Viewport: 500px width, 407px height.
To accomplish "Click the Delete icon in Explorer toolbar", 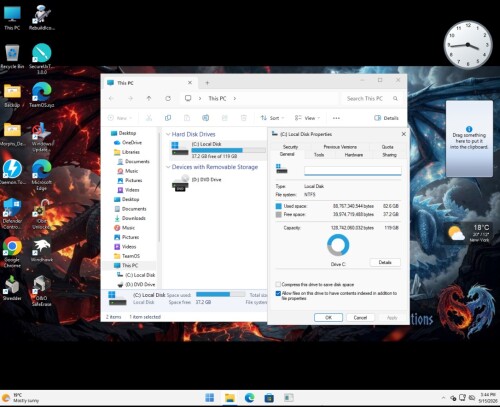I will 244,118.
